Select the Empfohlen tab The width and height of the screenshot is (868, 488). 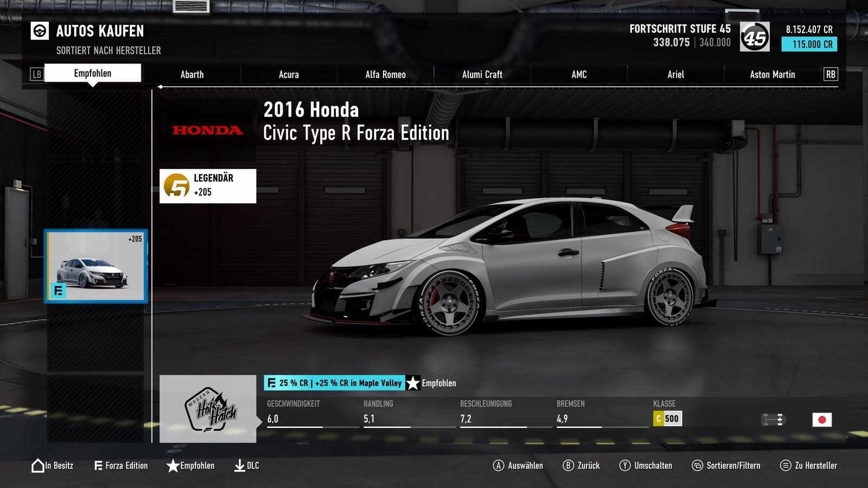tap(93, 73)
